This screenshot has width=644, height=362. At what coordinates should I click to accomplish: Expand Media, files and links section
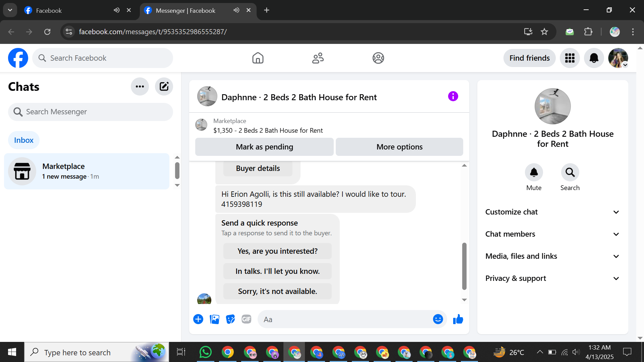(552, 256)
